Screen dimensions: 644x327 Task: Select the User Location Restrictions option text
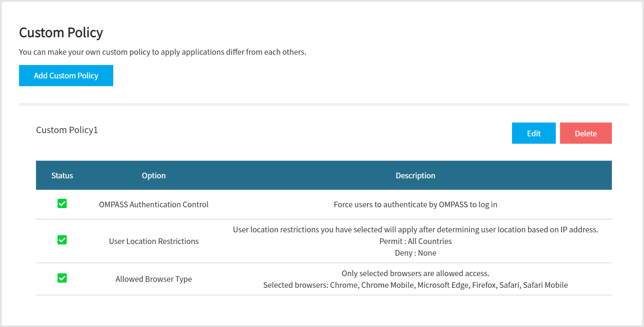tap(154, 241)
